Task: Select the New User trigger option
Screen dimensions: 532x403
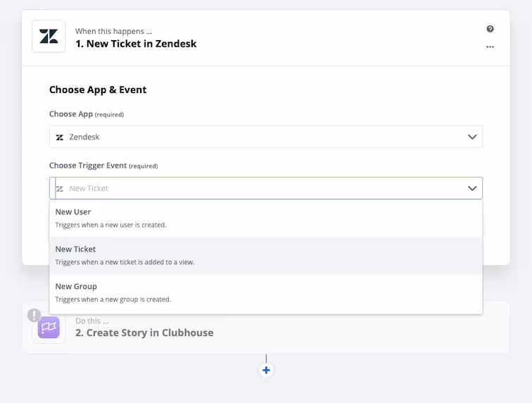Action: (266, 218)
